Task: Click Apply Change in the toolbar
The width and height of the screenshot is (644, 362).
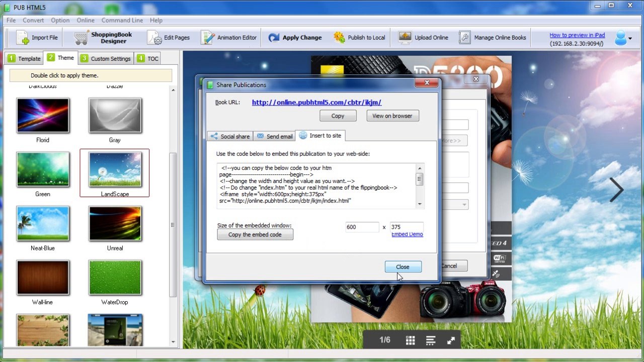Action: pos(295,38)
